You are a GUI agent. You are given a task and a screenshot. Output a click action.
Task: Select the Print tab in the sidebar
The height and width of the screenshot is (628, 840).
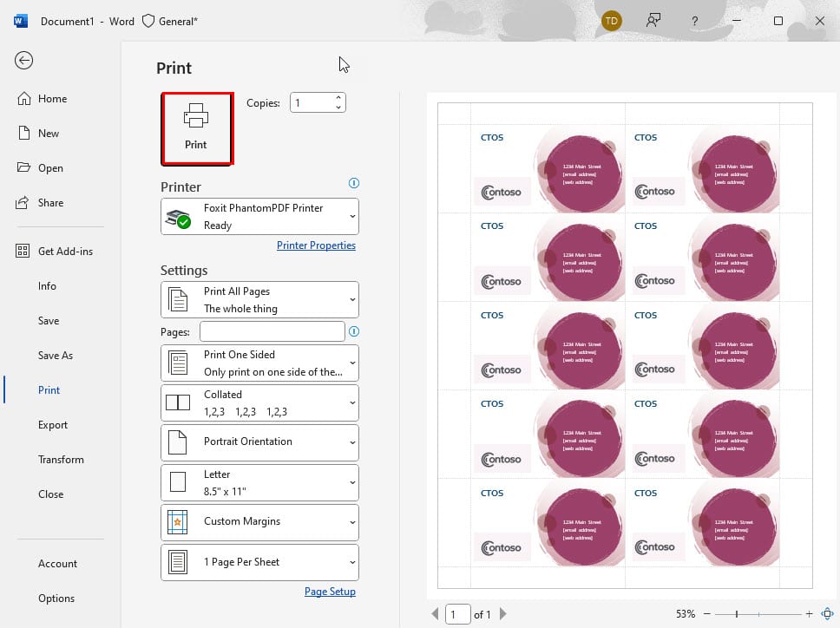point(49,390)
